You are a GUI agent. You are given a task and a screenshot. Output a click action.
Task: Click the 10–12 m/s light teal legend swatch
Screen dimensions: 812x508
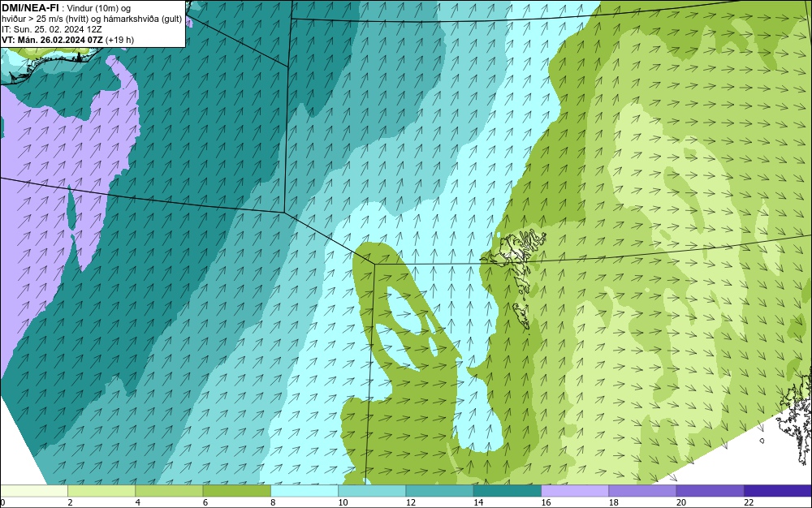tap(372, 490)
